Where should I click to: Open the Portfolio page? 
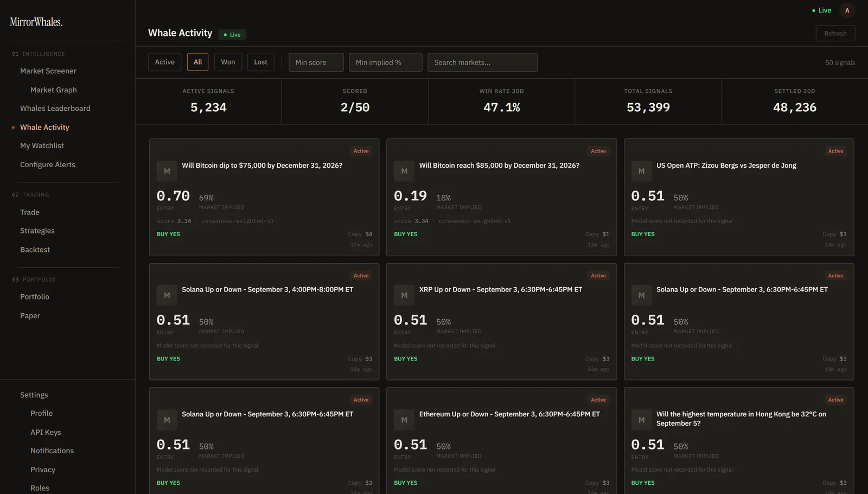[35, 296]
